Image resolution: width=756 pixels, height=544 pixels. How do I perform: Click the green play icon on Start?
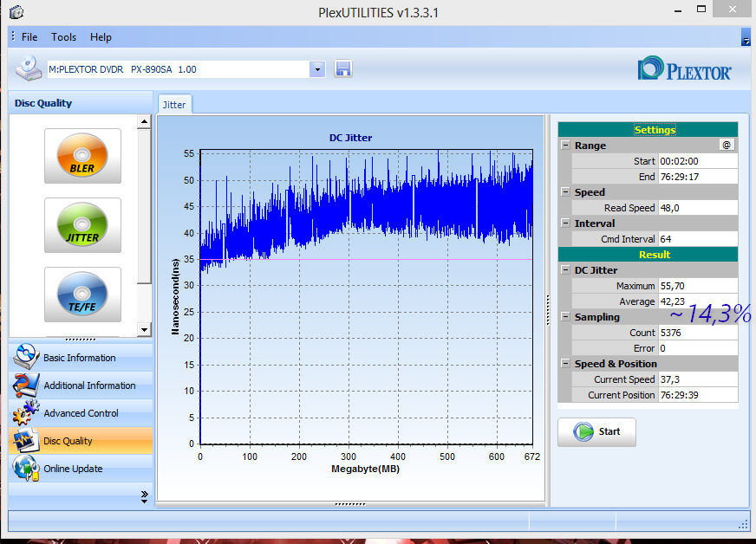(583, 431)
